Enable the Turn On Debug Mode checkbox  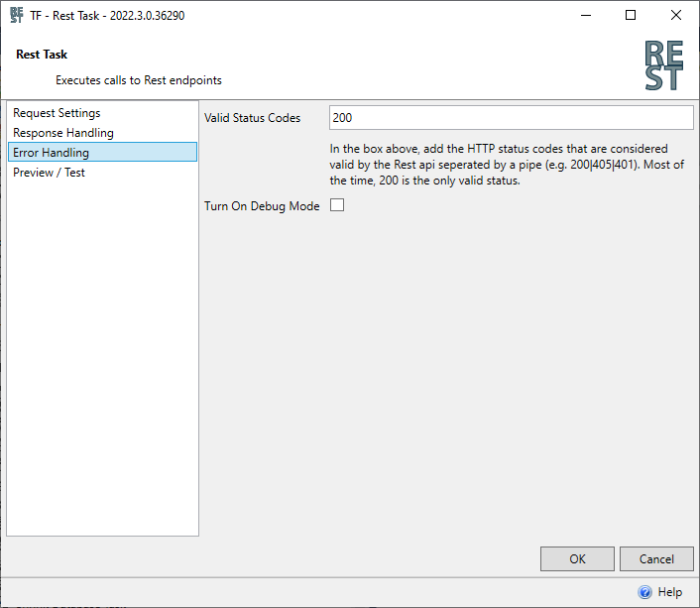[x=337, y=205]
